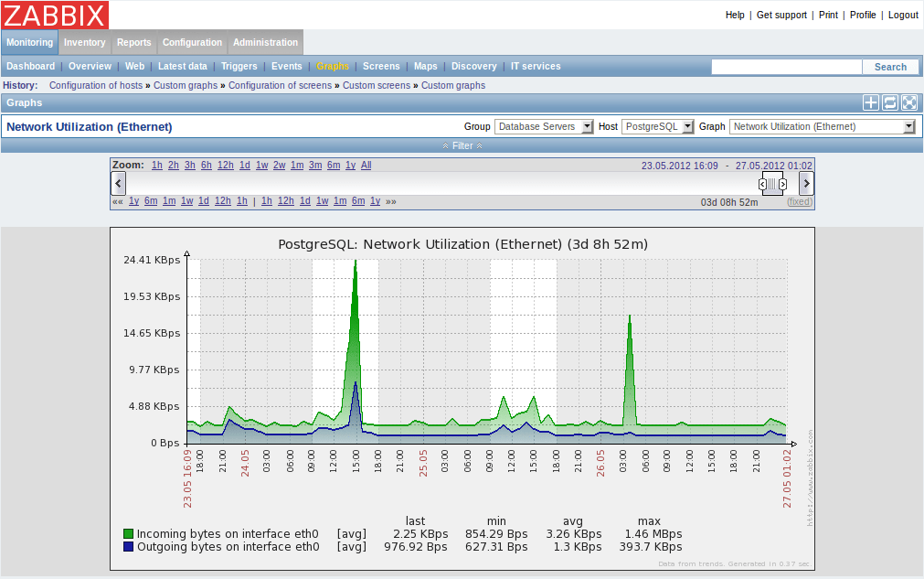Collapse the Filter panel
The height and width of the screenshot is (579, 924).
(462, 145)
